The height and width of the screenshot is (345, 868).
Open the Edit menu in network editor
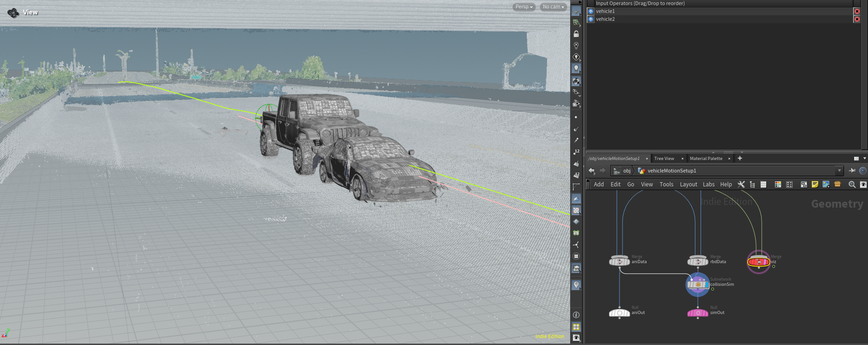616,184
